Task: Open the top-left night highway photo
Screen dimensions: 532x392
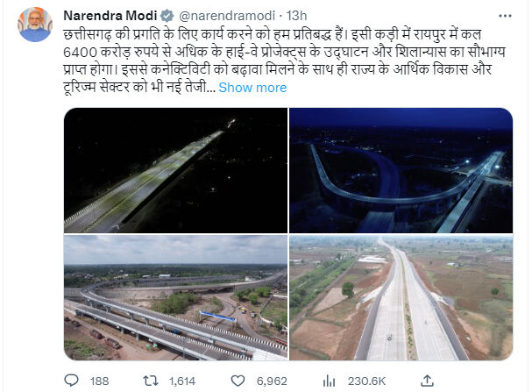Action: (175, 170)
